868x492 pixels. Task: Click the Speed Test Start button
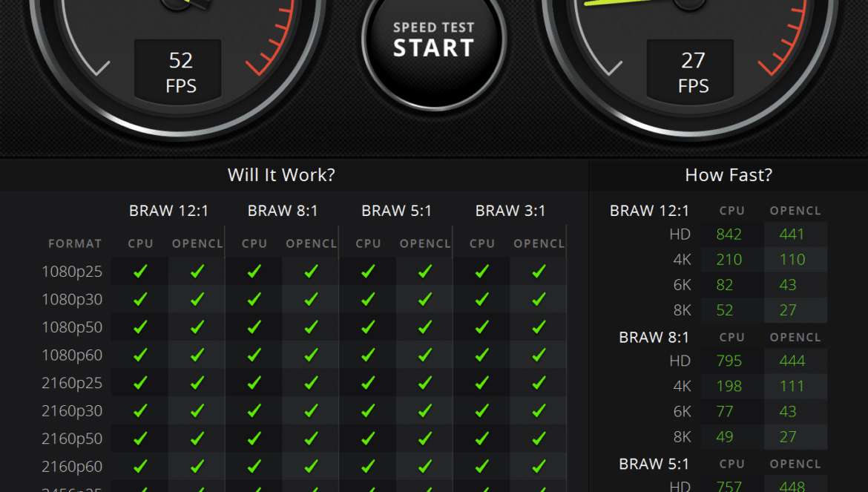[x=434, y=40]
